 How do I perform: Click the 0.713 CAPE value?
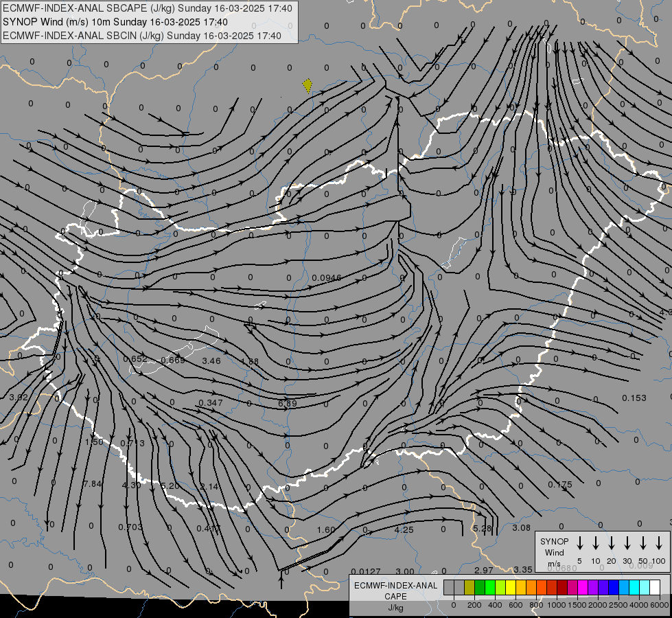tap(132, 443)
